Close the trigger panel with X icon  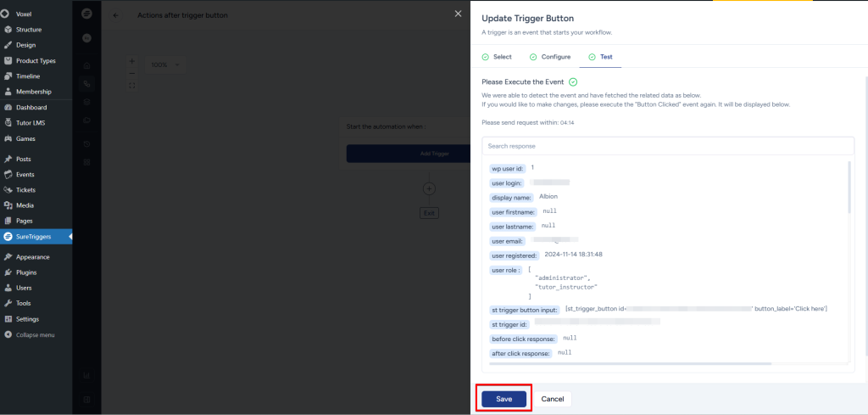[x=459, y=14]
